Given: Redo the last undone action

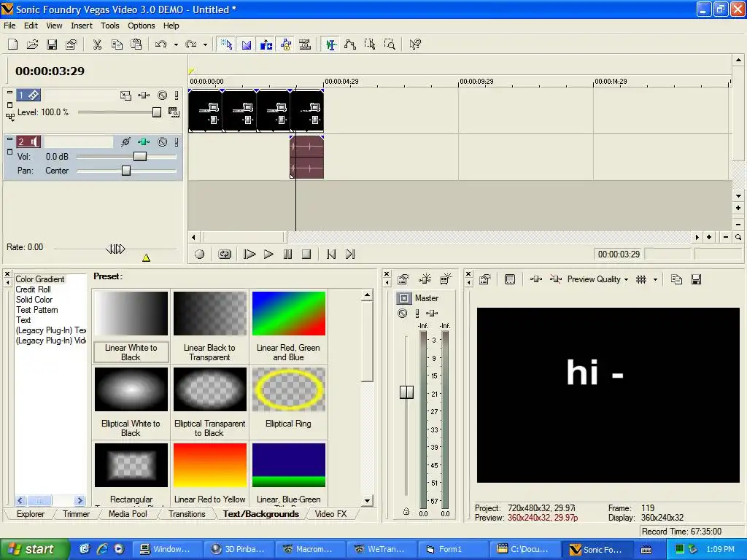Looking at the screenshot, I should 190,44.
